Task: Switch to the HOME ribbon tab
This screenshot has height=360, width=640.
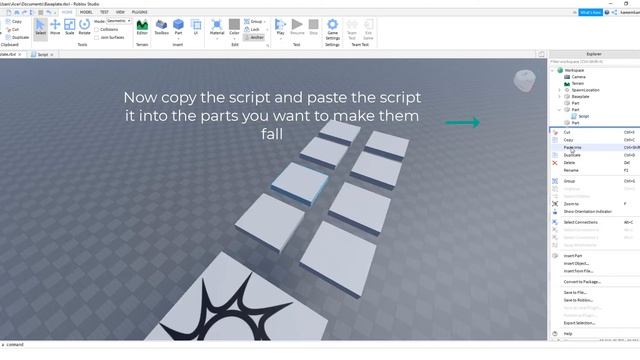Action: click(x=67, y=12)
